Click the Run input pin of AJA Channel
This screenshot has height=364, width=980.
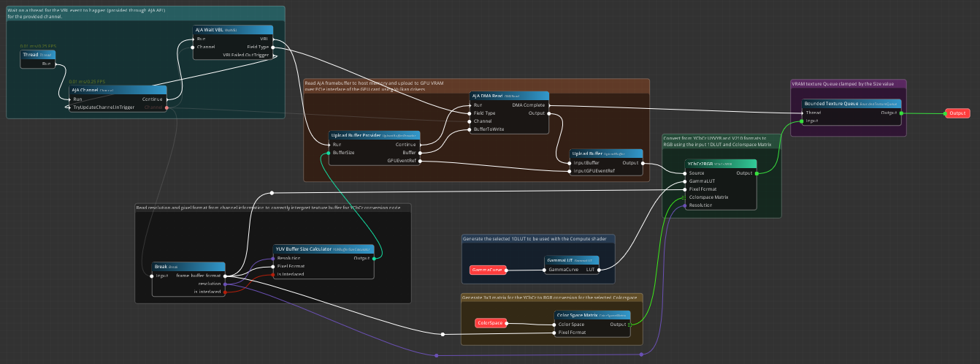[69, 99]
